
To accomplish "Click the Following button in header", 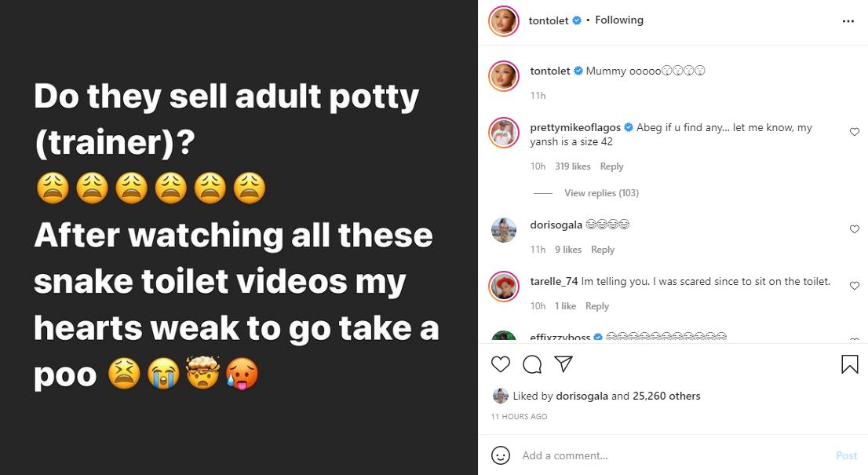I will pos(619,20).
